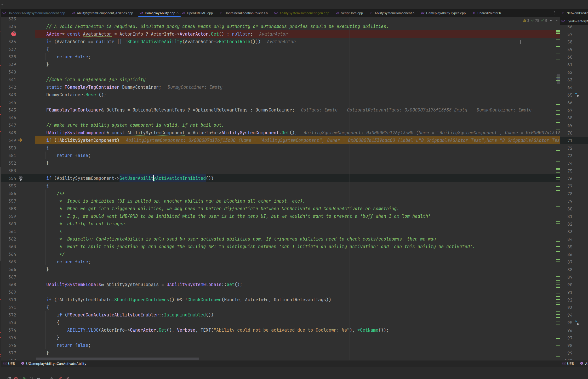Click the UE5 breadcrumb in left editor
The image size is (588, 379).
[9, 364]
